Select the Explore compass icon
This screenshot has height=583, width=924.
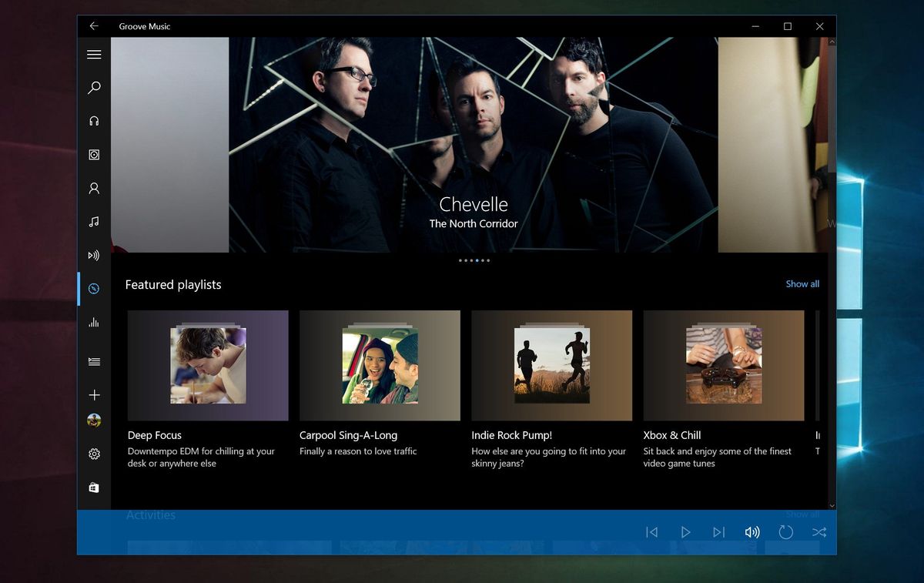click(94, 288)
